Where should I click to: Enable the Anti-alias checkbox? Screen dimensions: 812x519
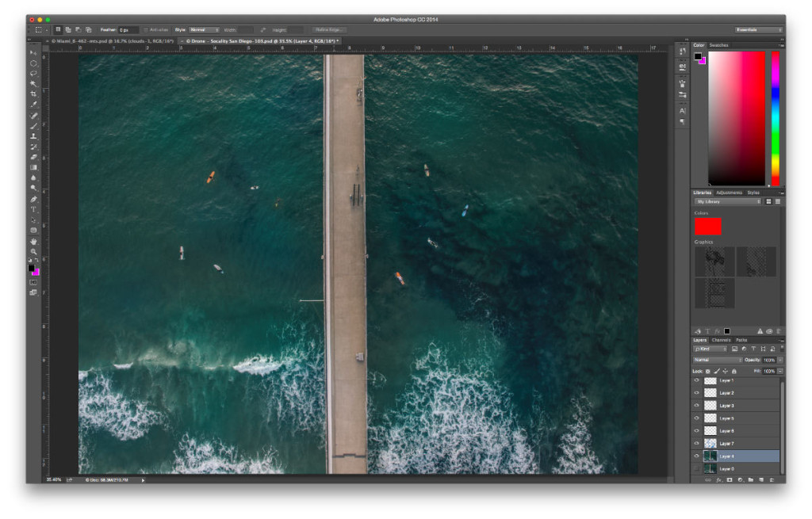pyautogui.click(x=146, y=29)
